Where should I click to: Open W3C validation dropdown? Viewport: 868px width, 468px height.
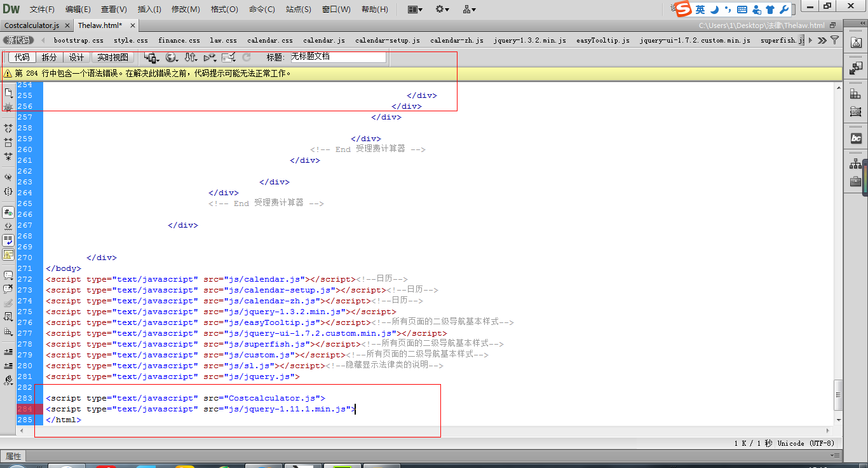(x=210, y=57)
